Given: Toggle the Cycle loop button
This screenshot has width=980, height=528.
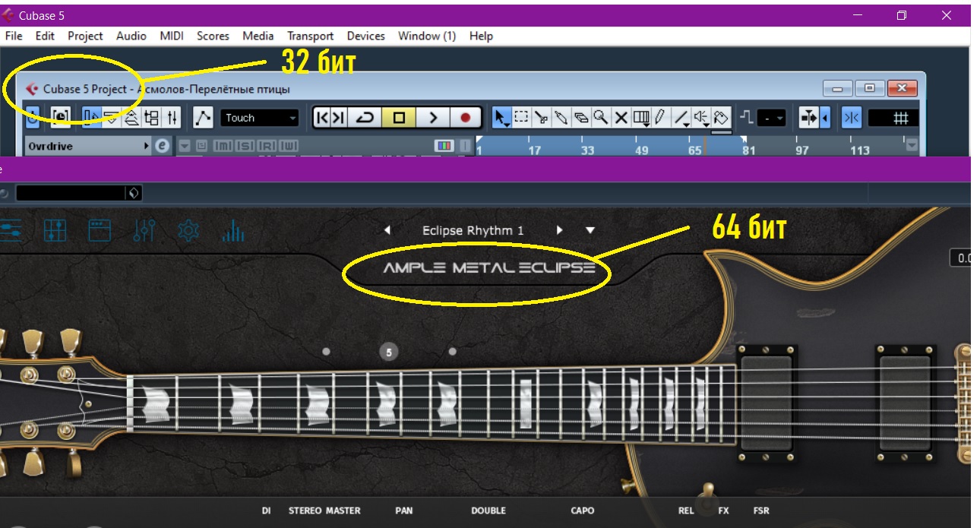Looking at the screenshot, I should coord(366,118).
